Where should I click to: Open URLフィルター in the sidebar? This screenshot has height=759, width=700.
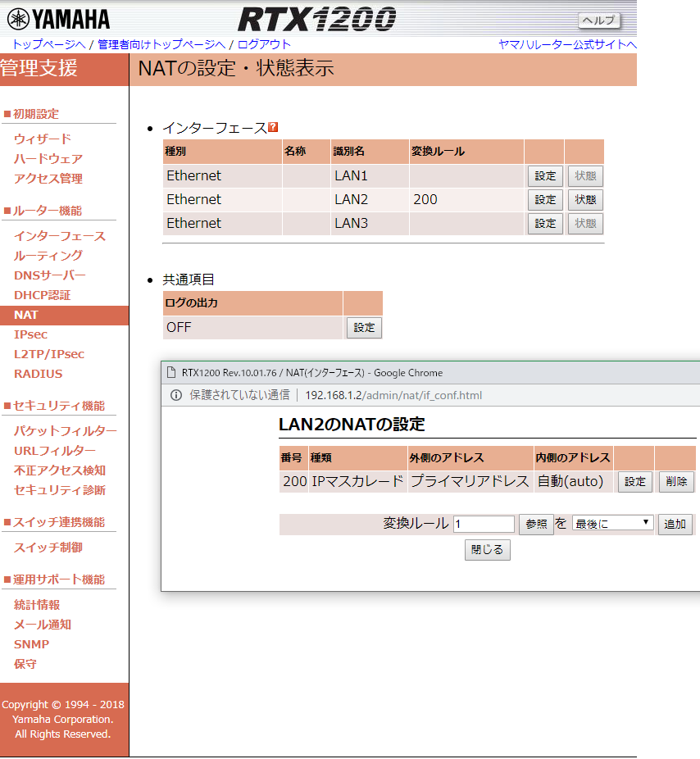point(55,451)
